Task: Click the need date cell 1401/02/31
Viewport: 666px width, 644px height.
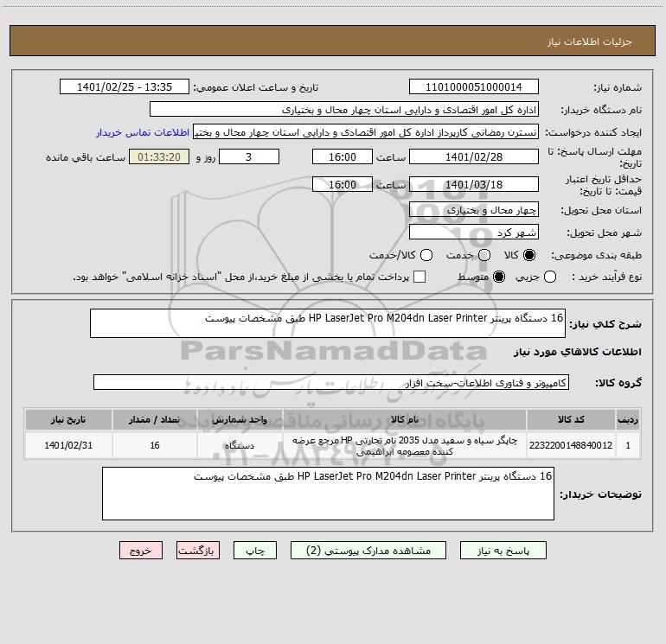Action: [x=68, y=445]
